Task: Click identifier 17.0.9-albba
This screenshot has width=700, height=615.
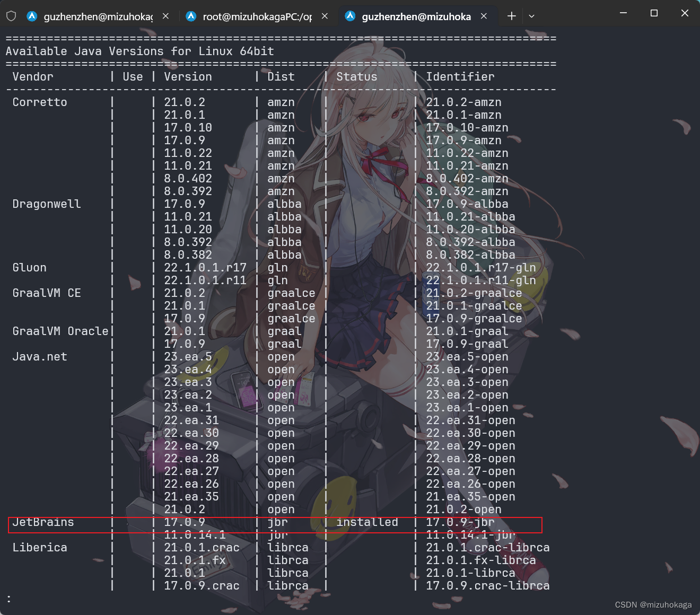Action: click(467, 204)
